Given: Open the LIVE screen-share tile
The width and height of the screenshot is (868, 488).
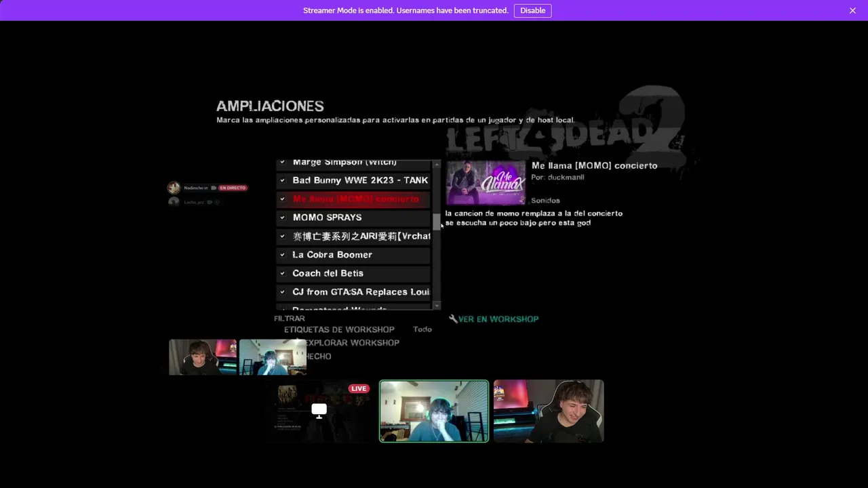Looking at the screenshot, I should click(319, 411).
